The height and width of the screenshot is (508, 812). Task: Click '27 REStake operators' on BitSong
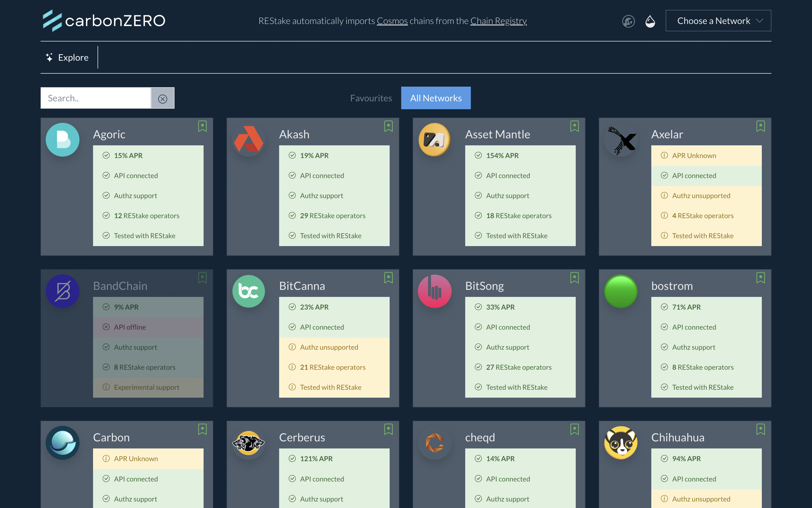(x=520, y=367)
